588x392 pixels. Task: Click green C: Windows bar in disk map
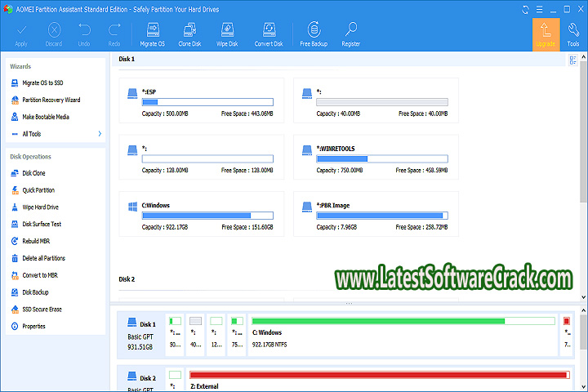pos(377,321)
